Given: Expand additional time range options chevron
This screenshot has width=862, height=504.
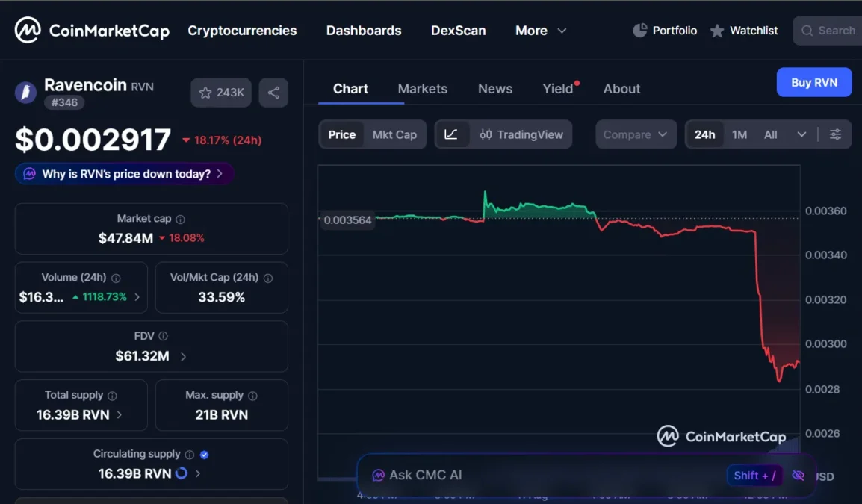Looking at the screenshot, I should (801, 134).
